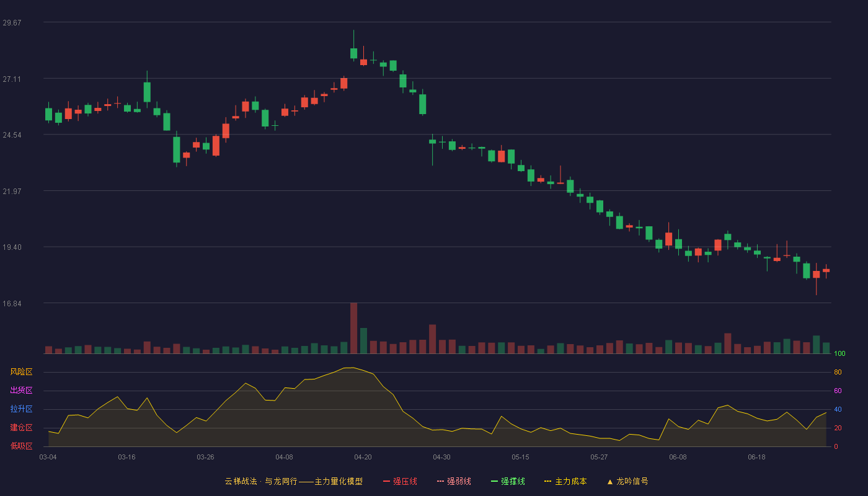This screenshot has width=868, height=496.
Task: Click the 05-15 date label
Action: coord(520,457)
